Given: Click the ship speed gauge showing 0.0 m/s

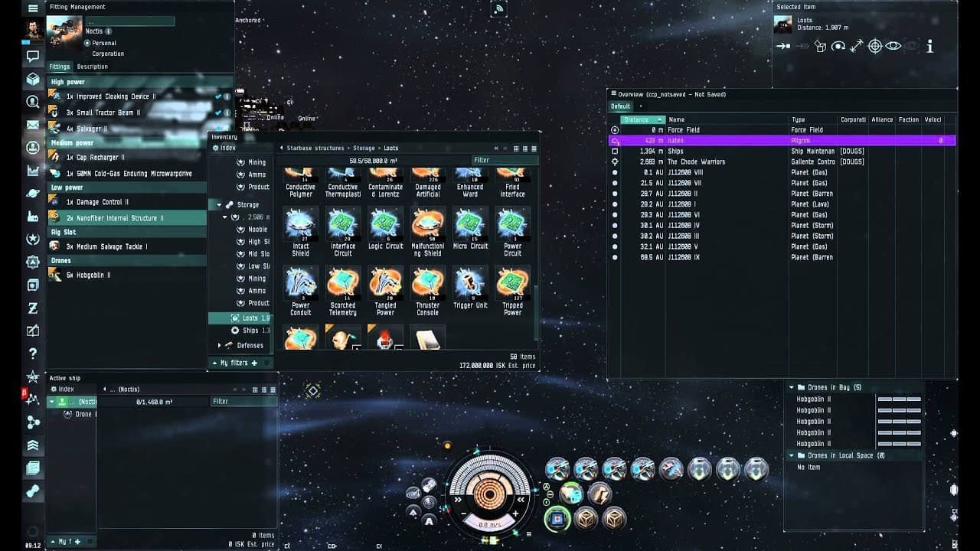Looking at the screenshot, I should coord(490,524).
